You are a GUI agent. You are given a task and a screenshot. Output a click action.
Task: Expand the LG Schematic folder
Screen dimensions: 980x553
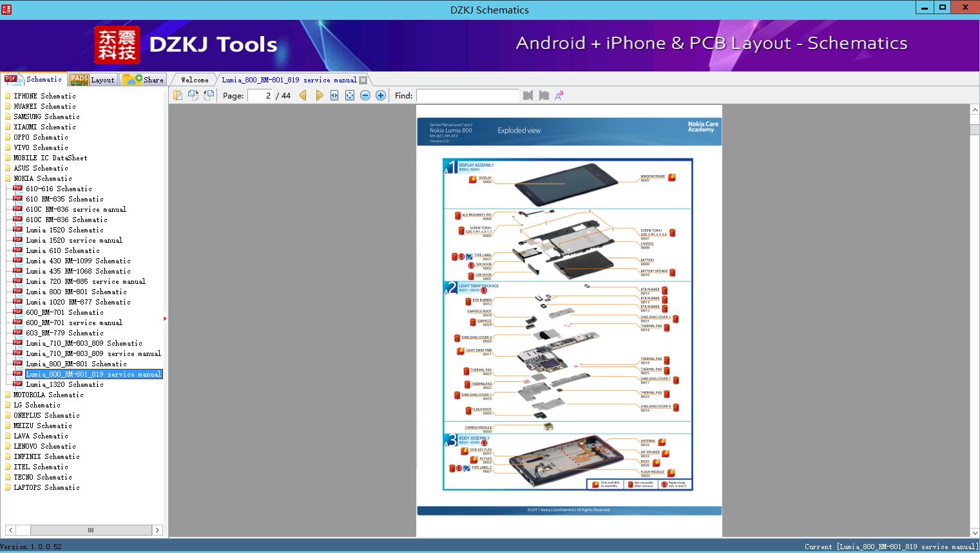point(37,405)
